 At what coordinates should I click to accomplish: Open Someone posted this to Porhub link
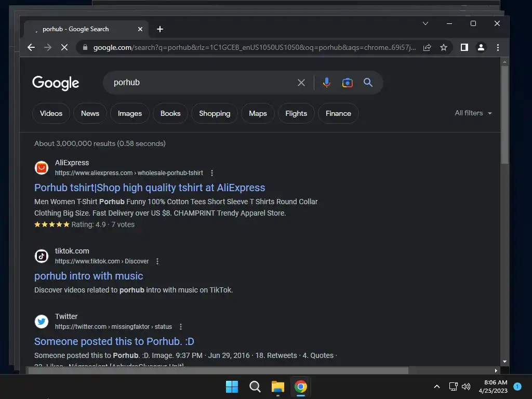click(x=114, y=341)
